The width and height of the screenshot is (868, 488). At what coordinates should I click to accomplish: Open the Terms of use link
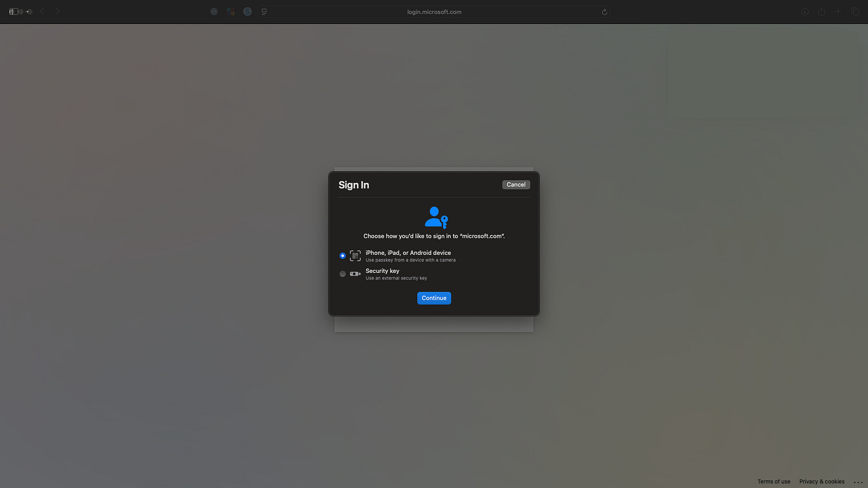(773, 481)
